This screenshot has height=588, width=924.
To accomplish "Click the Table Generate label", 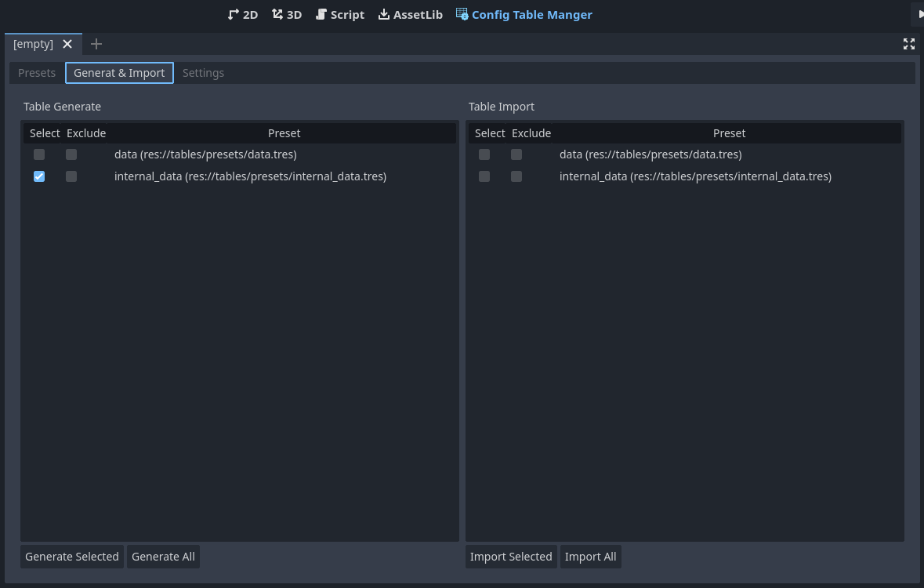I will [x=63, y=107].
